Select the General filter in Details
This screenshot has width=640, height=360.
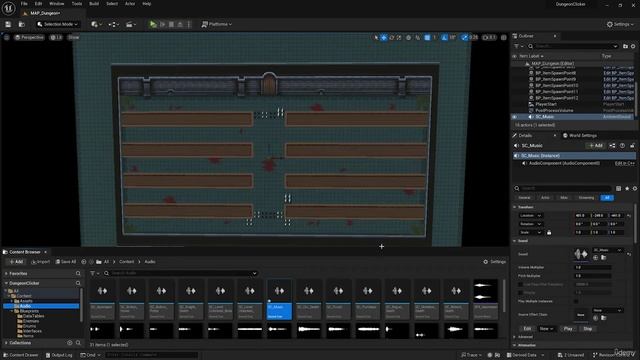click(524, 198)
